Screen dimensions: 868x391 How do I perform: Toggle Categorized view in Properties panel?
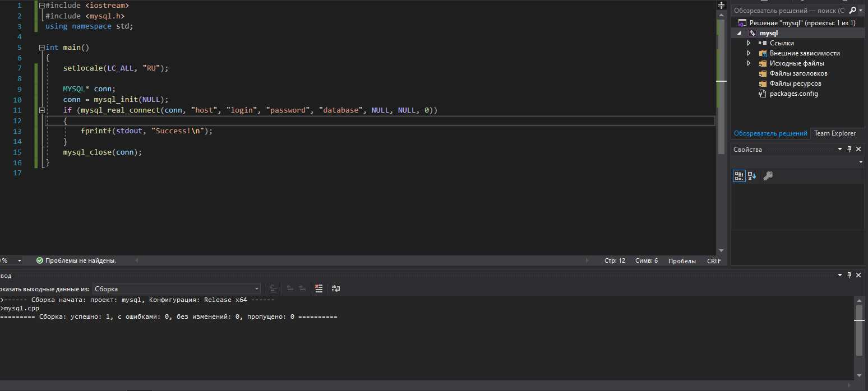pyautogui.click(x=739, y=176)
